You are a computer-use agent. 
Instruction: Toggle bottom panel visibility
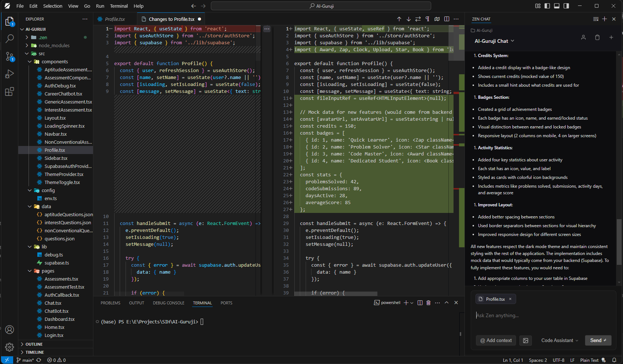click(557, 6)
